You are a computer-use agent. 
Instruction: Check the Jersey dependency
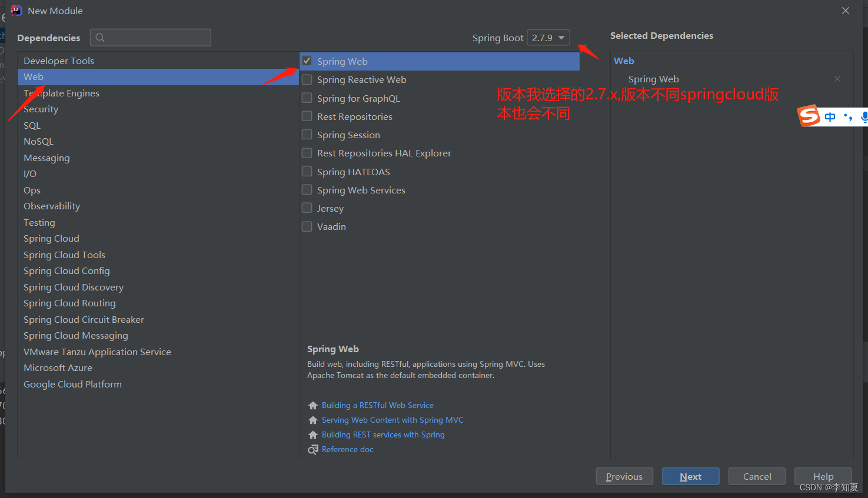click(x=307, y=208)
